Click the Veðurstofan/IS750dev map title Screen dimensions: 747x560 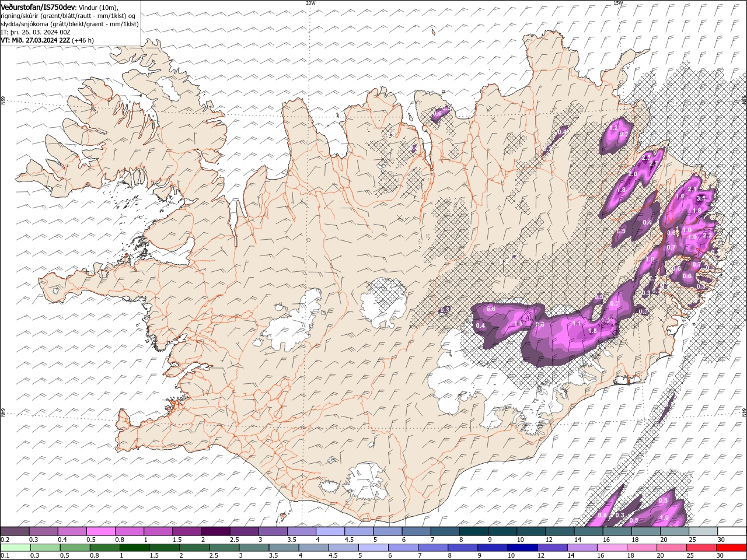[x=38, y=7]
